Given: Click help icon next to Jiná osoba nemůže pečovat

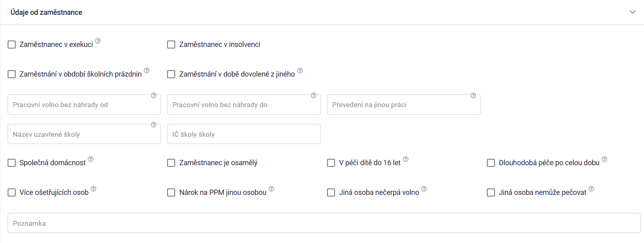Looking at the screenshot, I should tap(591, 189).
